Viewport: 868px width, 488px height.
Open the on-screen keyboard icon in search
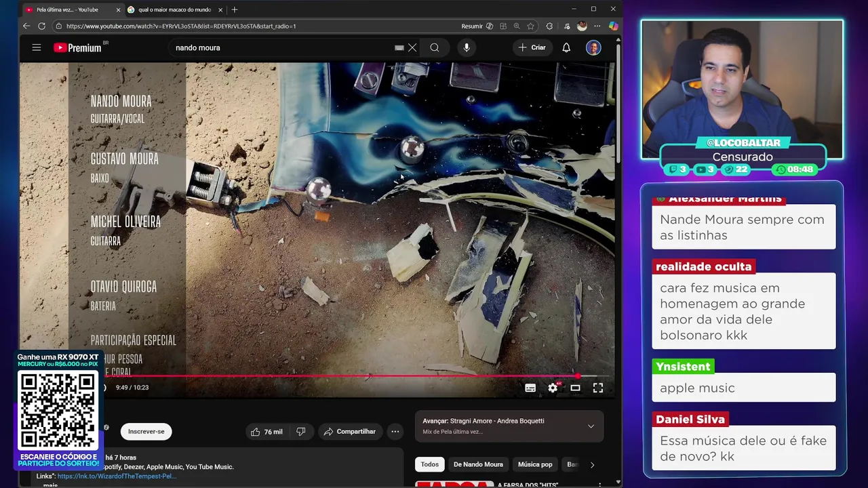(399, 47)
